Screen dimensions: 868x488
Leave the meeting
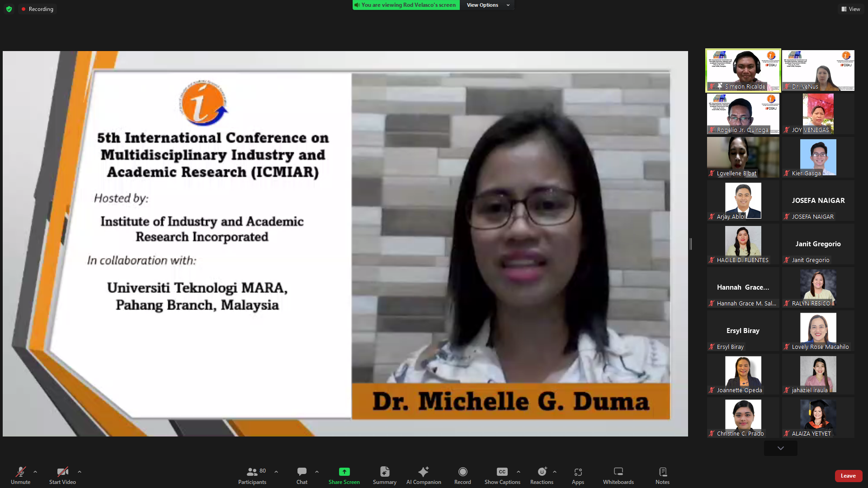(x=848, y=476)
